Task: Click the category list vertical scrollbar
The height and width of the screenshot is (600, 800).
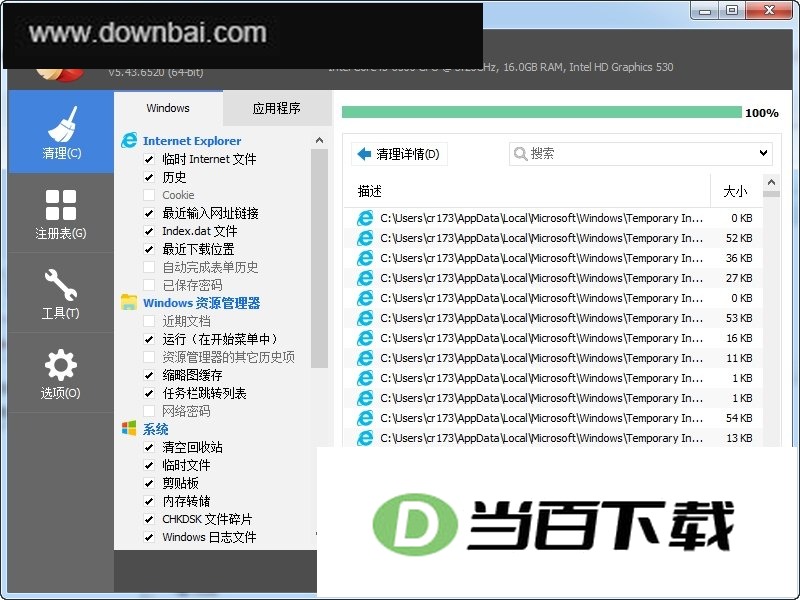Action: (319, 258)
